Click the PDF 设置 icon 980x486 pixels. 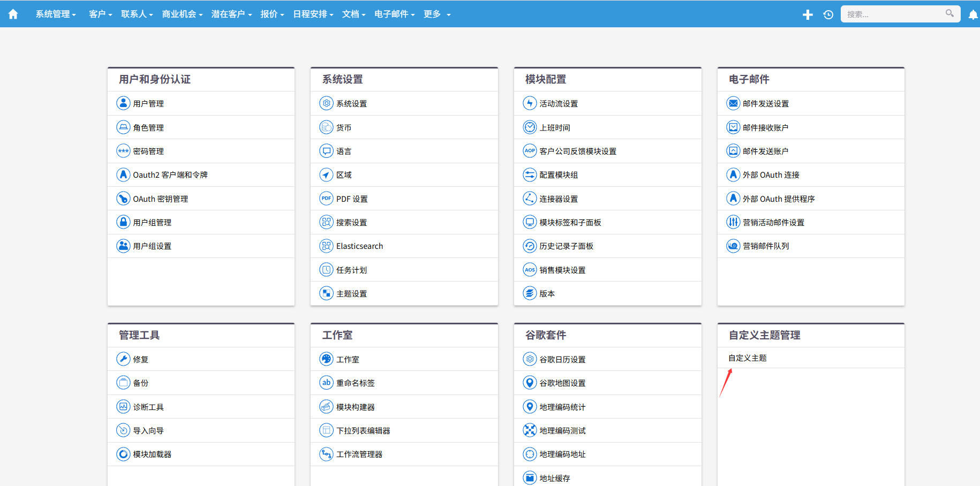pyautogui.click(x=326, y=198)
